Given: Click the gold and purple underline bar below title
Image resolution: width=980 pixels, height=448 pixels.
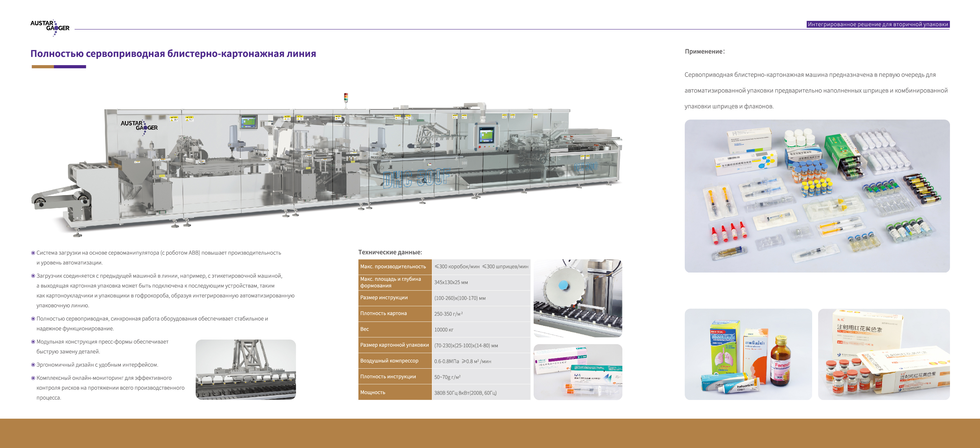Looking at the screenshot, I should tap(58, 67).
